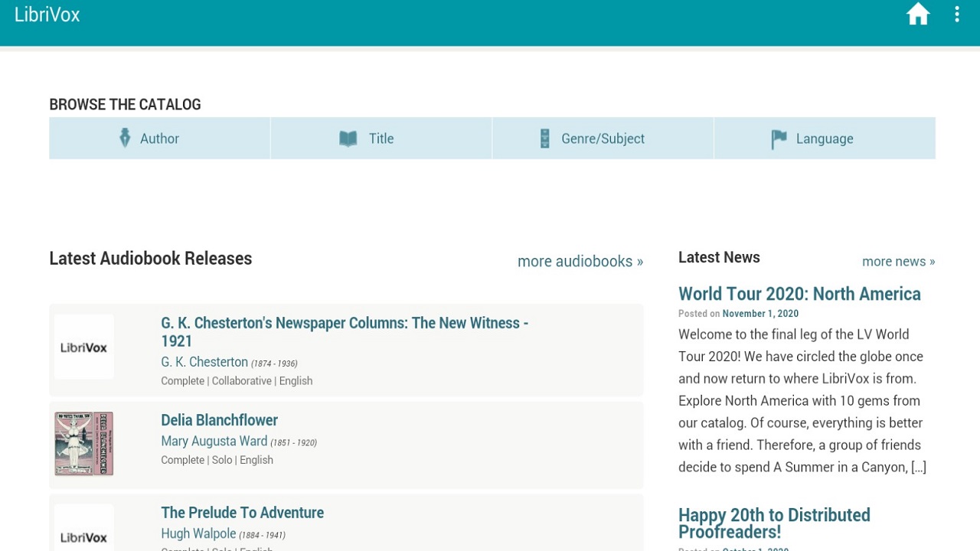Click the flag Language icon
The image size is (980, 551).
[x=779, y=139]
